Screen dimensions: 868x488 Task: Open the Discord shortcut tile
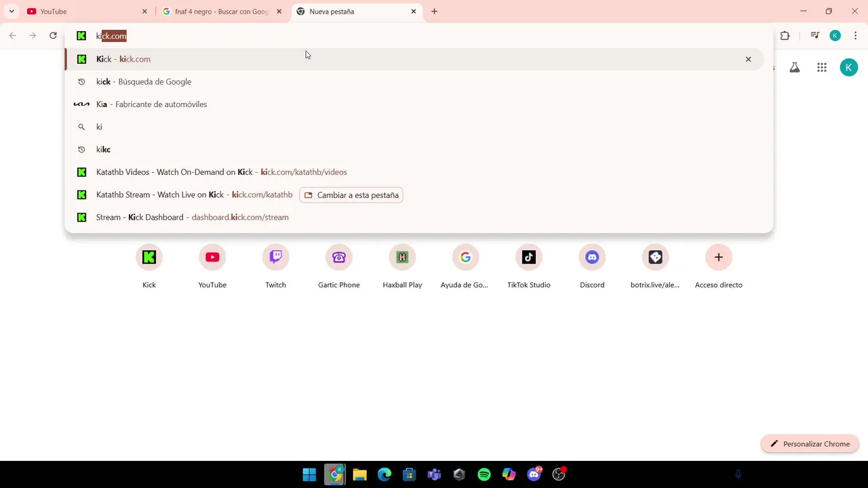click(592, 266)
